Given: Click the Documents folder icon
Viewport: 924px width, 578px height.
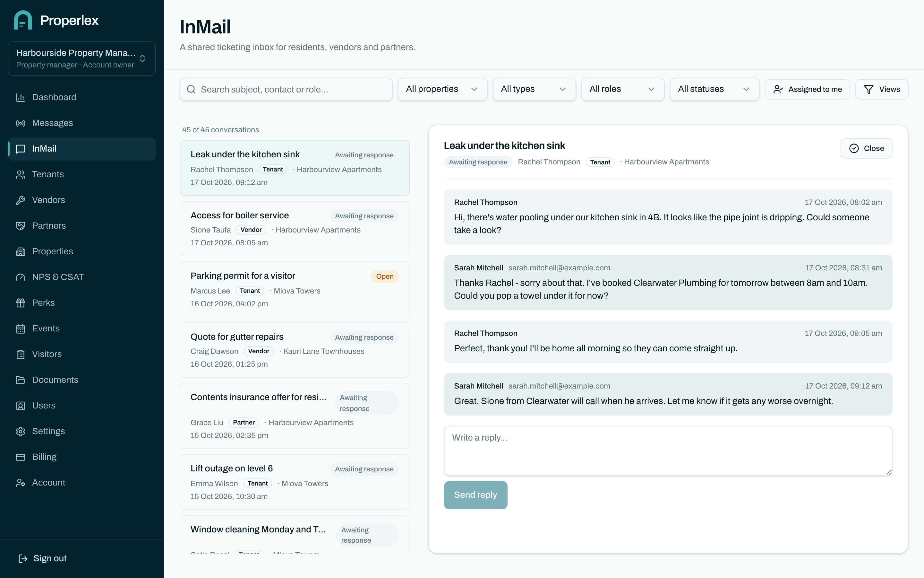Looking at the screenshot, I should point(20,380).
